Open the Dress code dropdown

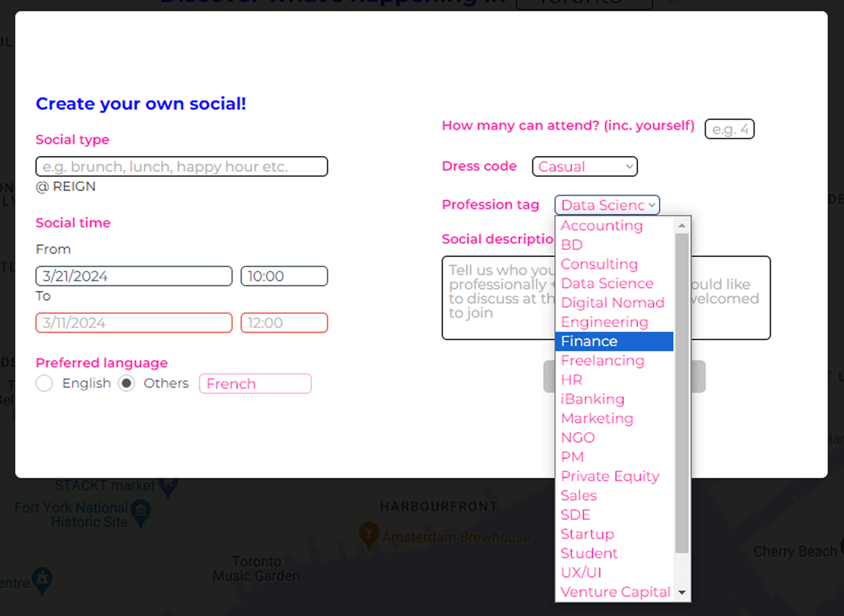point(585,166)
